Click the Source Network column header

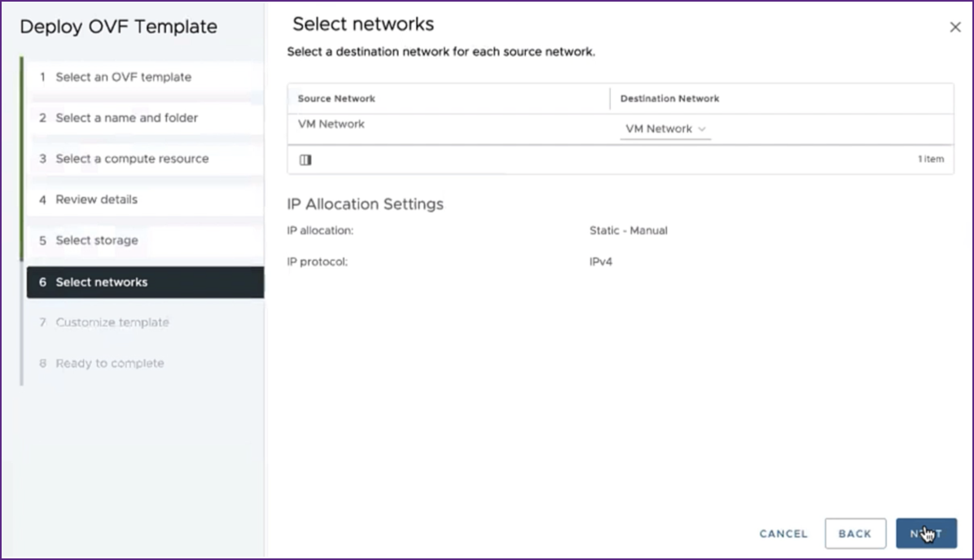pos(336,98)
